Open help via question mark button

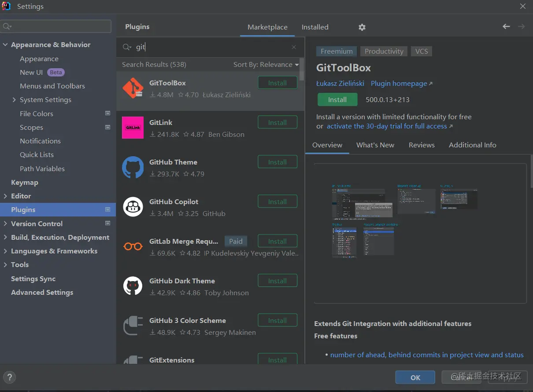pyautogui.click(x=10, y=377)
